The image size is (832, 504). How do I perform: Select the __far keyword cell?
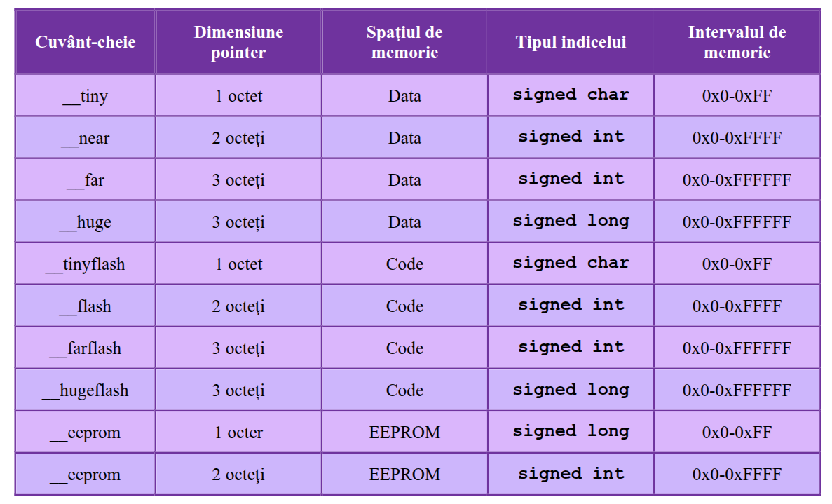pyautogui.click(x=86, y=180)
